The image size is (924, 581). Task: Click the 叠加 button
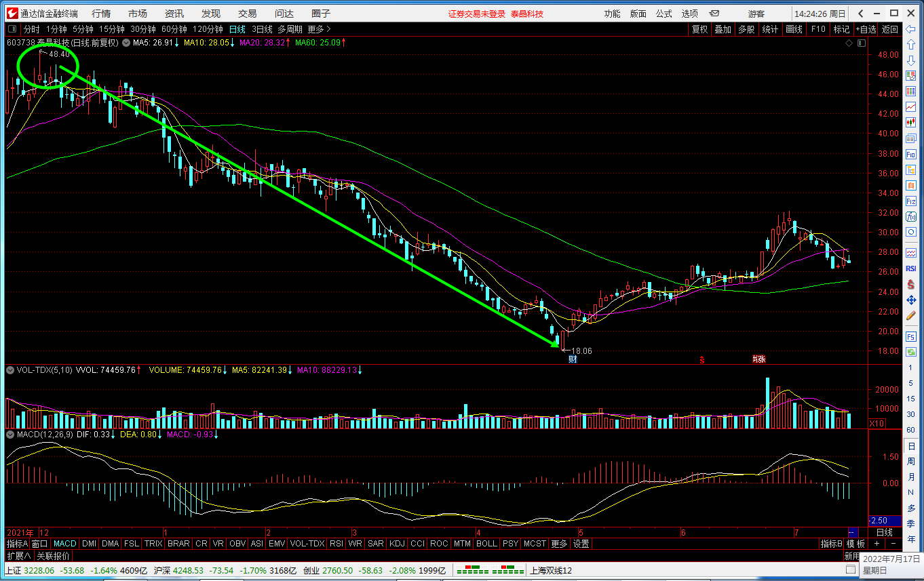(x=723, y=29)
